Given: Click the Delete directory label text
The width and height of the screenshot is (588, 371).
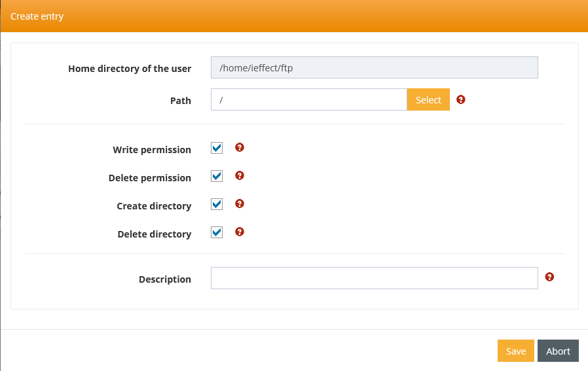Looking at the screenshot, I should click(x=155, y=234).
